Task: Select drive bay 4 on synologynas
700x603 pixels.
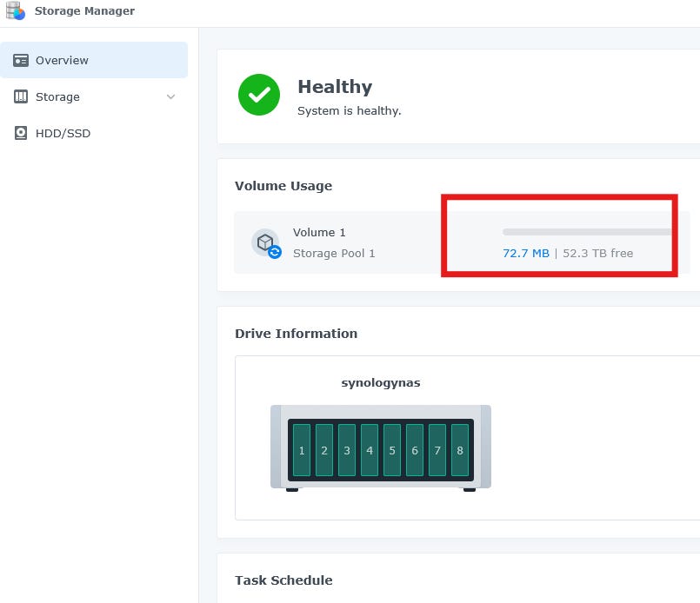Action: [x=370, y=450]
